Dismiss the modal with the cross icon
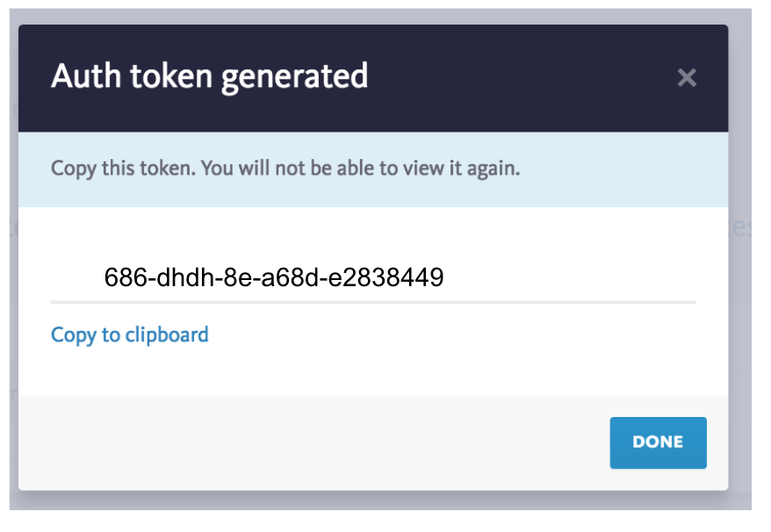Viewport: 771px width, 532px height. 687,77
